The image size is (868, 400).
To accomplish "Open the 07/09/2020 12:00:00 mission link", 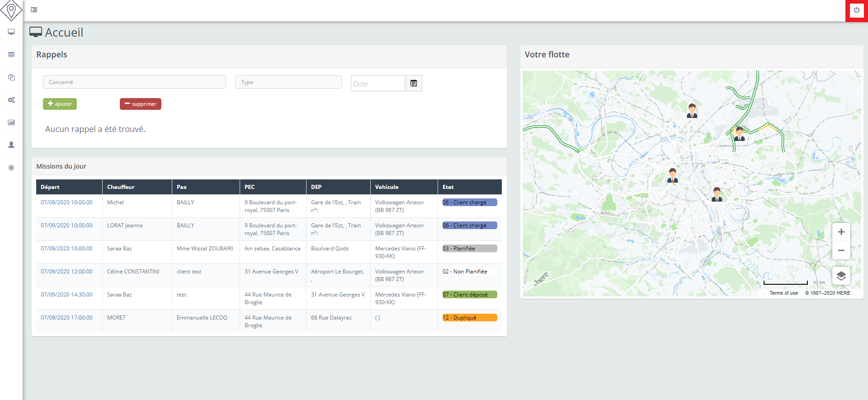I will pyautogui.click(x=66, y=272).
